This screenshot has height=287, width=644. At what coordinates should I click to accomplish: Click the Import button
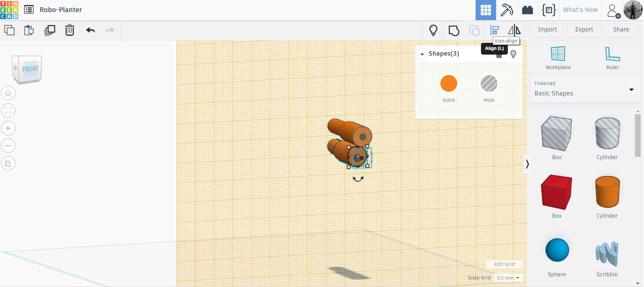(547, 30)
